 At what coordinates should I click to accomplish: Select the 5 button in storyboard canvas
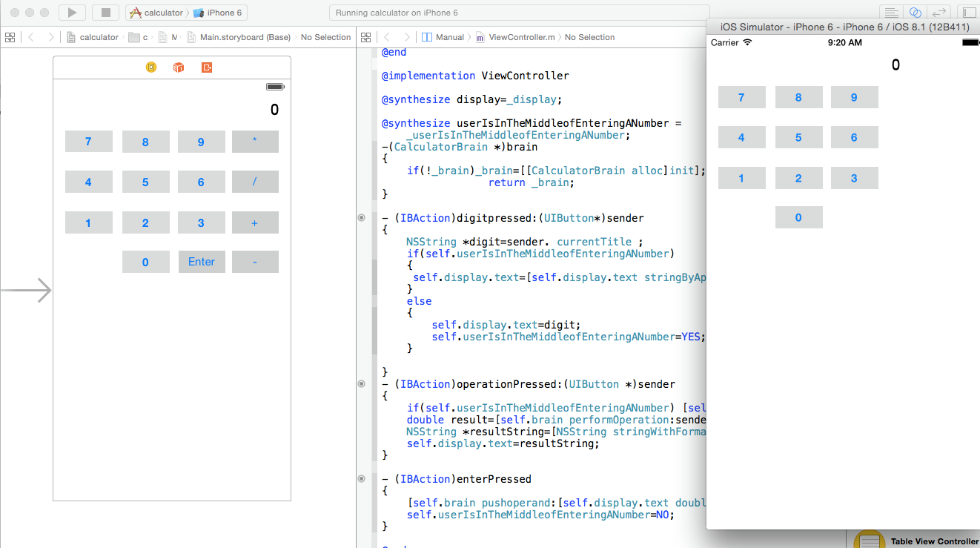pyautogui.click(x=145, y=182)
